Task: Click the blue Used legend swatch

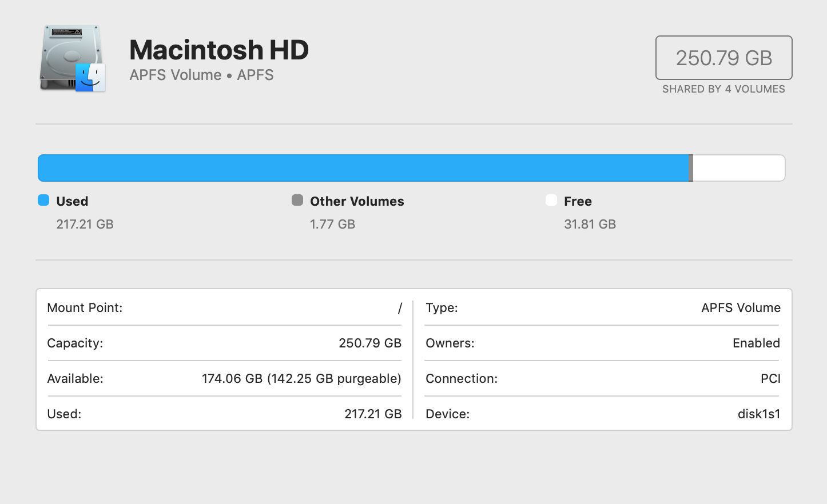Action: tap(43, 200)
